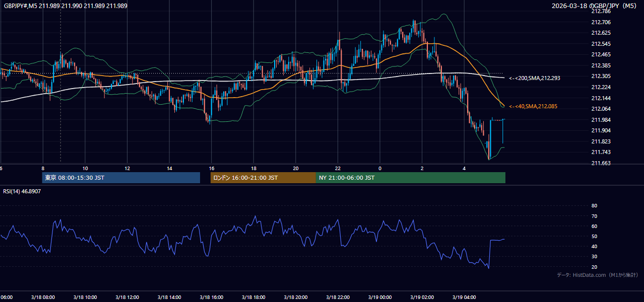The width and height of the screenshot is (644, 302).
Task: Click price axis value 211.904
Action: 601,130
